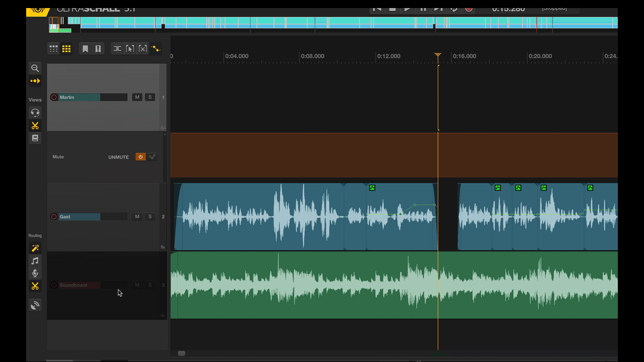This screenshot has width=644, height=362.
Task: Select the scissors icon under Routing
Action: (35, 286)
